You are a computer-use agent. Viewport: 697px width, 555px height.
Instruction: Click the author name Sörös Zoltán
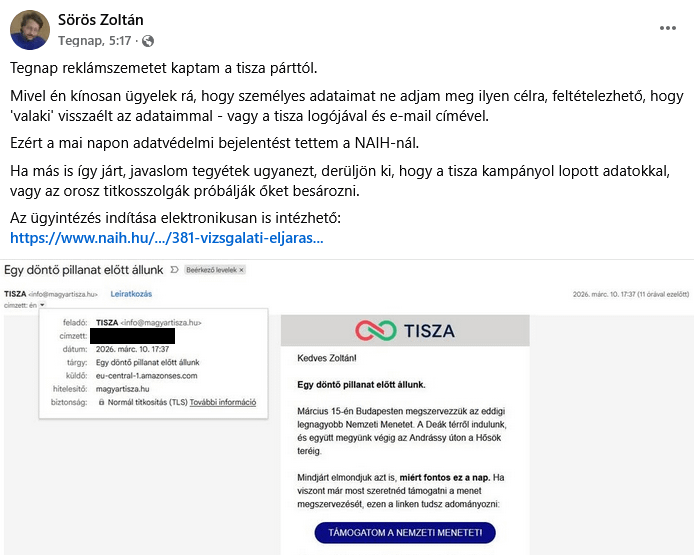point(98,20)
